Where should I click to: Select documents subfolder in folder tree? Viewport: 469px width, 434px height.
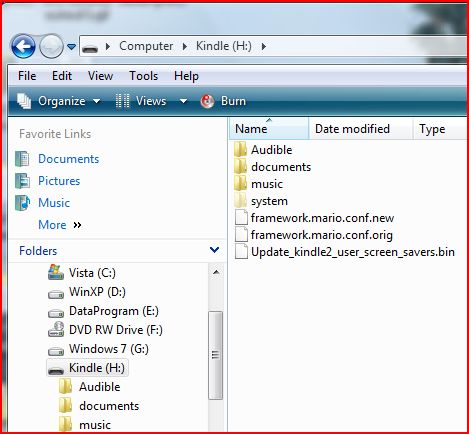coord(109,406)
